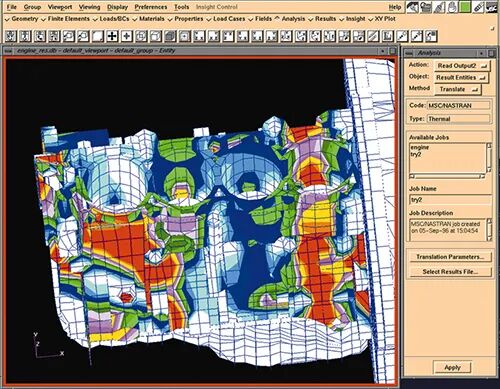
Task: Select the bold black plus toolbar icon
Action: [112, 36]
